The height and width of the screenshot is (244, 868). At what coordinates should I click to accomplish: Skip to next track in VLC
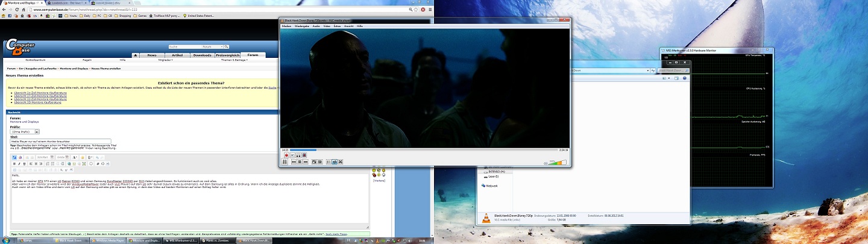click(306, 161)
